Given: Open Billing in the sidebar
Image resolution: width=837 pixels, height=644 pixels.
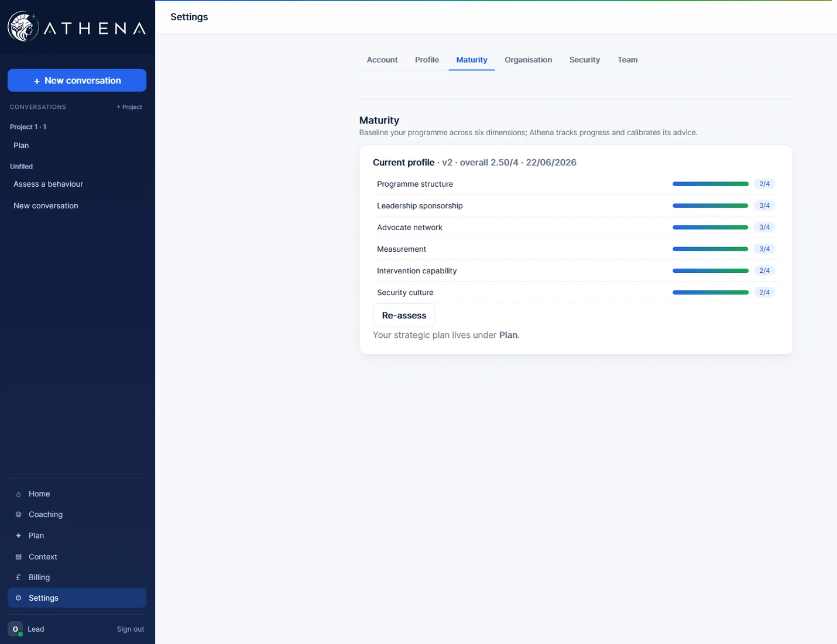Looking at the screenshot, I should (77, 577).
